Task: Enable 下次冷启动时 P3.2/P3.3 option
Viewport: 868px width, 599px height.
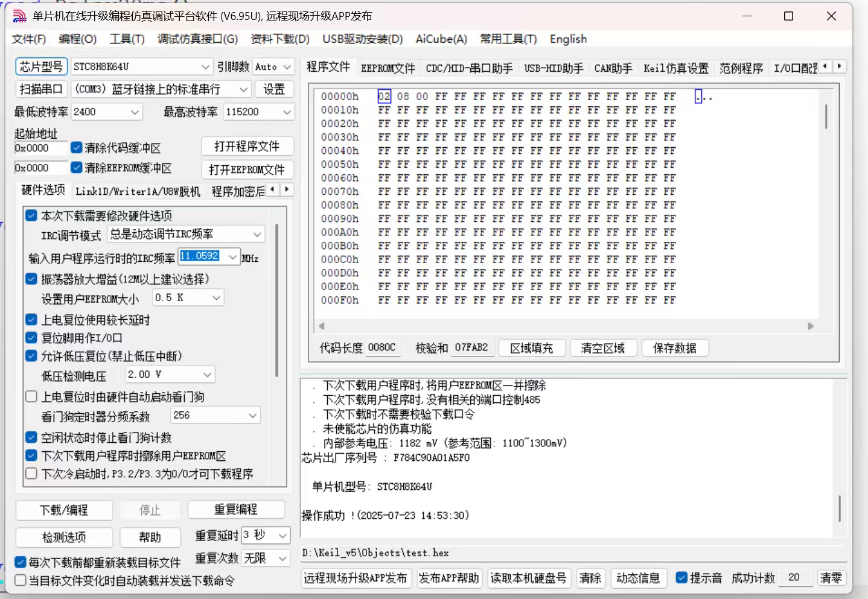Action: coord(31,474)
